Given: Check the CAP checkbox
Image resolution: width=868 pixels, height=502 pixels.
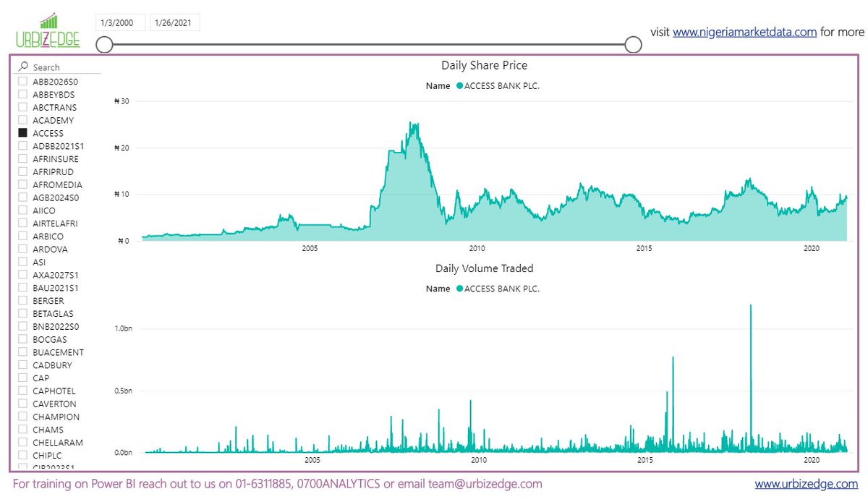Looking at the screenshot, I should point(22,378).
